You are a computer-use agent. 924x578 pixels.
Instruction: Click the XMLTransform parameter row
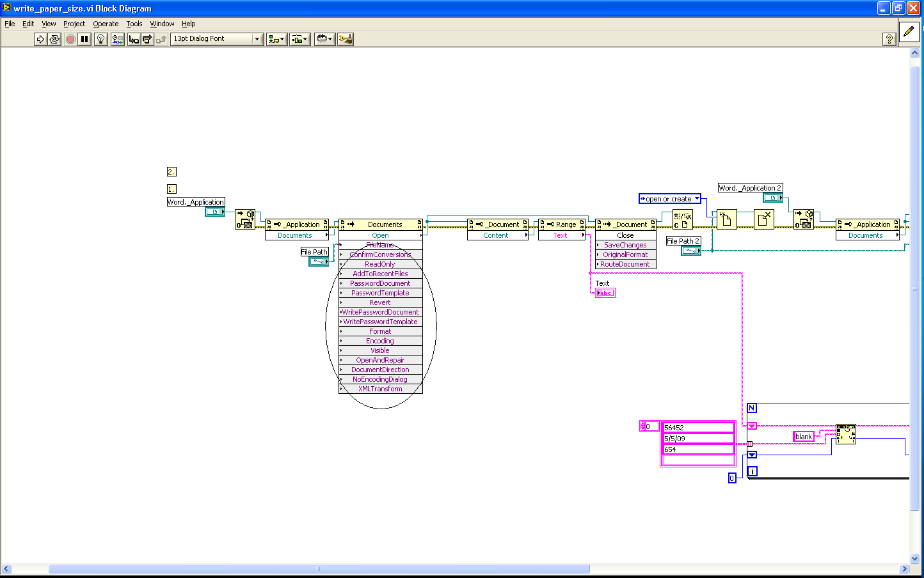(x=381, y=389)
